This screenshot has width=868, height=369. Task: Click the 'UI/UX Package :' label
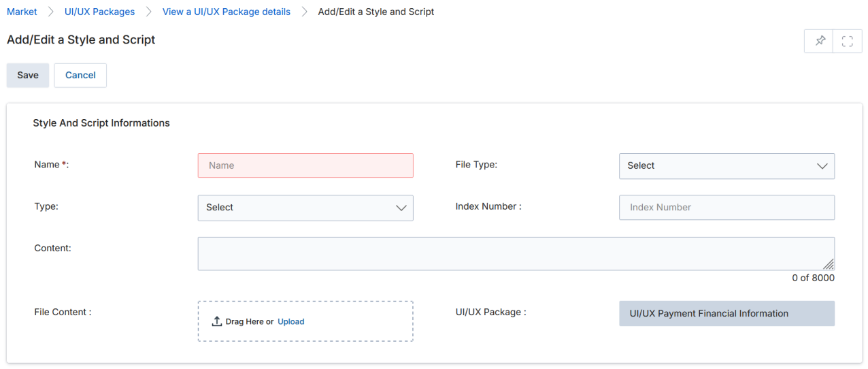490,312
